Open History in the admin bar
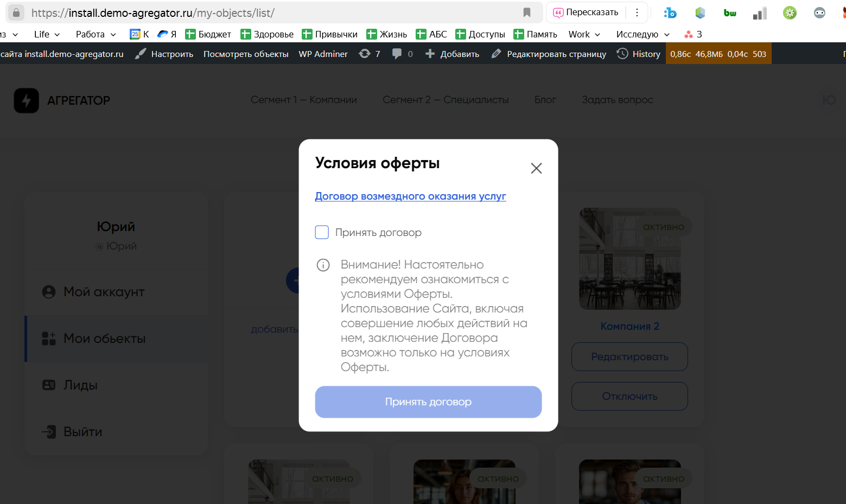 tap(639, 54)
